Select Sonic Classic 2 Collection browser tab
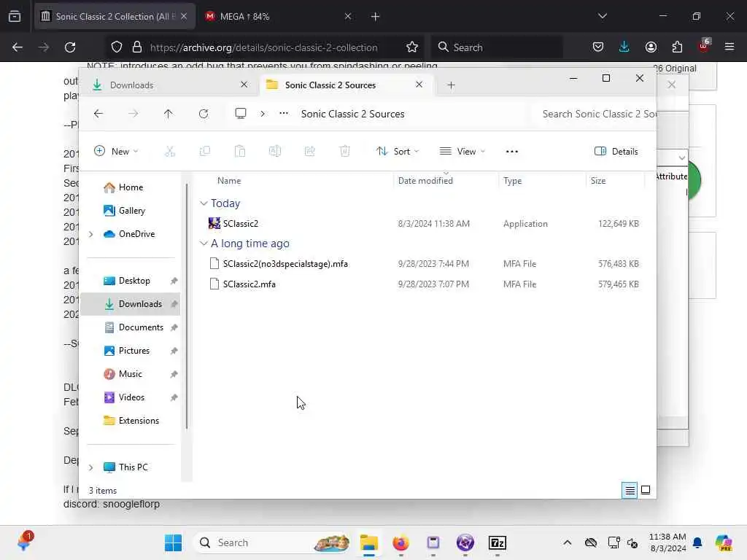Image resolution: width=747 pixels, height=560 pixels. coord(115,16)
